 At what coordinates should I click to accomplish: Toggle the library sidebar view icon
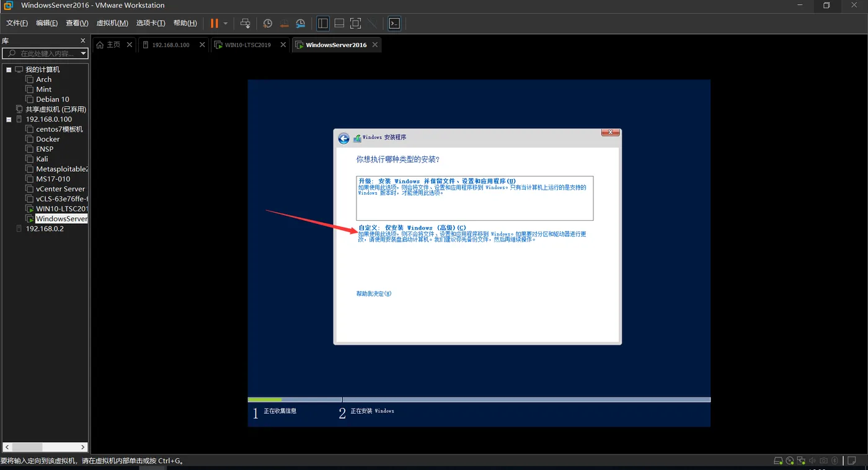(x=323, y=24)
